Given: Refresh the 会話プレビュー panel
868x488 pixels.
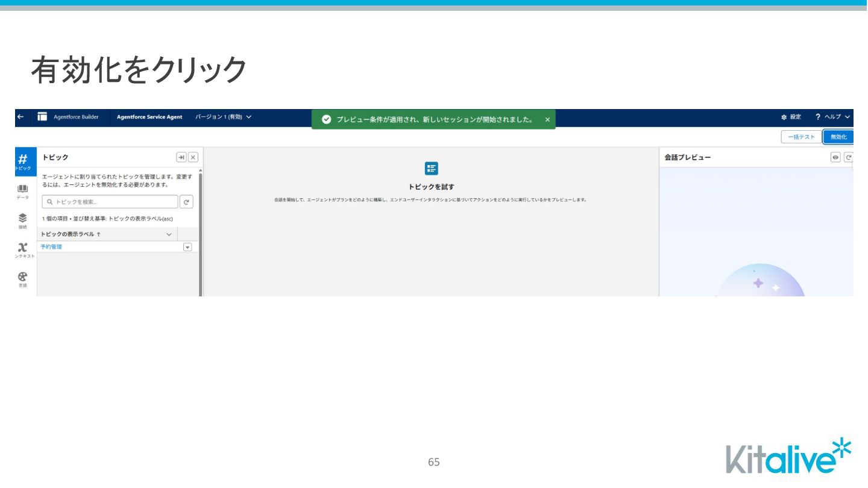Looking at the screenshot, I should pyautogui.click(x=848, y=157).
